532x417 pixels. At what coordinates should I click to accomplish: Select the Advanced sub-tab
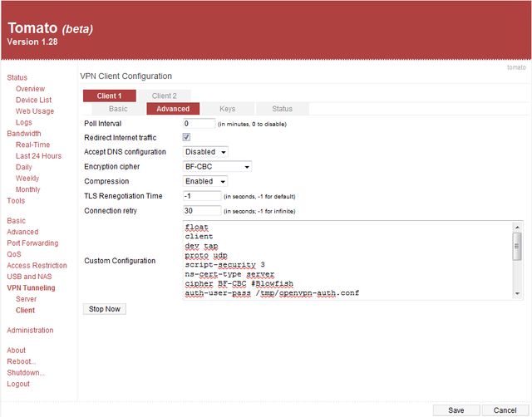coord(173,109)
